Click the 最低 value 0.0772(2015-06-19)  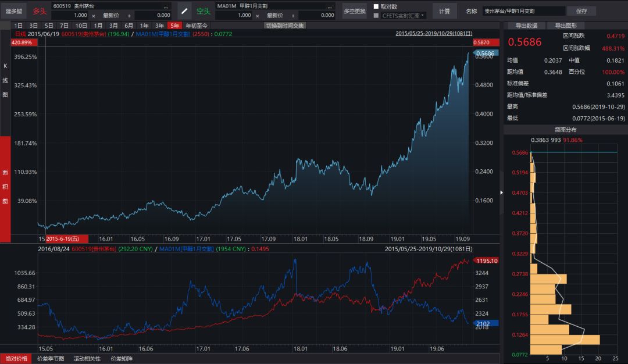(x=598, y=119)
